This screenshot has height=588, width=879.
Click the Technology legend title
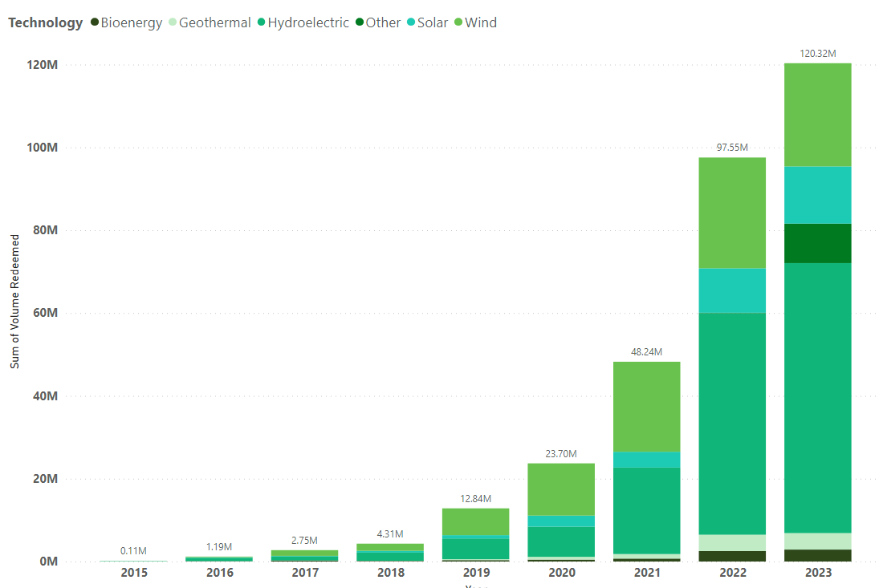coord(46,22)
